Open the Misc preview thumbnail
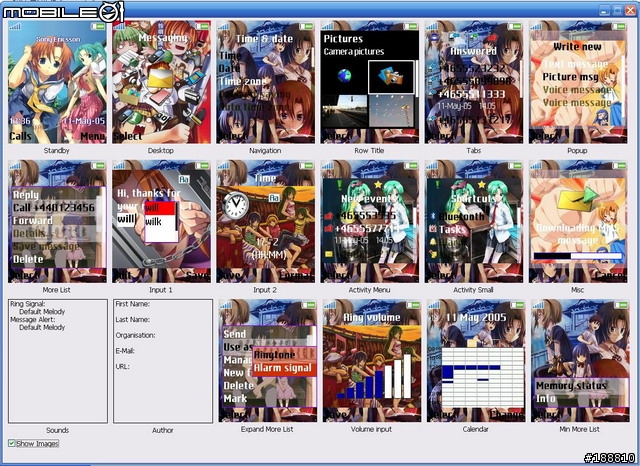The width and height of the screenshot is (640, 466). coord(578,221)
